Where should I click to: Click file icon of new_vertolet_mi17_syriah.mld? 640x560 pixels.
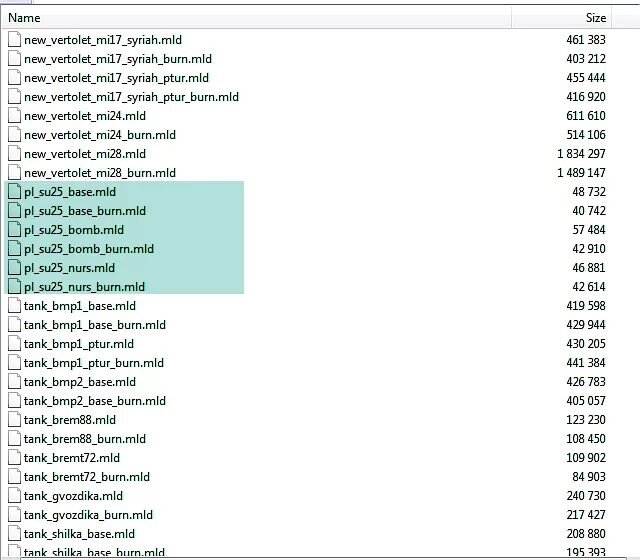14,40
